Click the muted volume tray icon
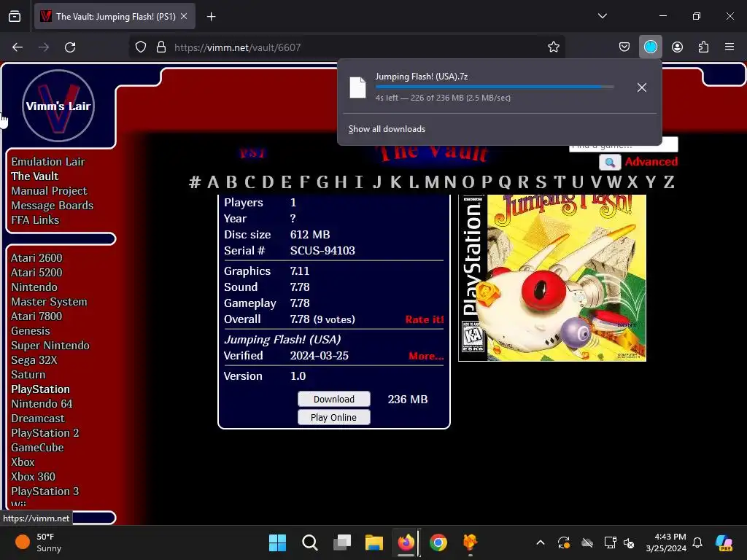 tap(629, 542)
